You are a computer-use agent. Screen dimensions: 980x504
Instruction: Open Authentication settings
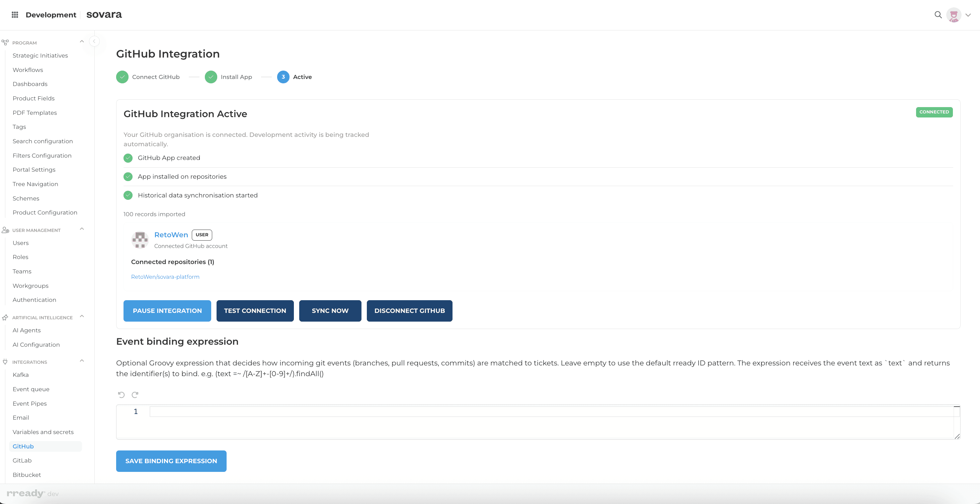34,300
